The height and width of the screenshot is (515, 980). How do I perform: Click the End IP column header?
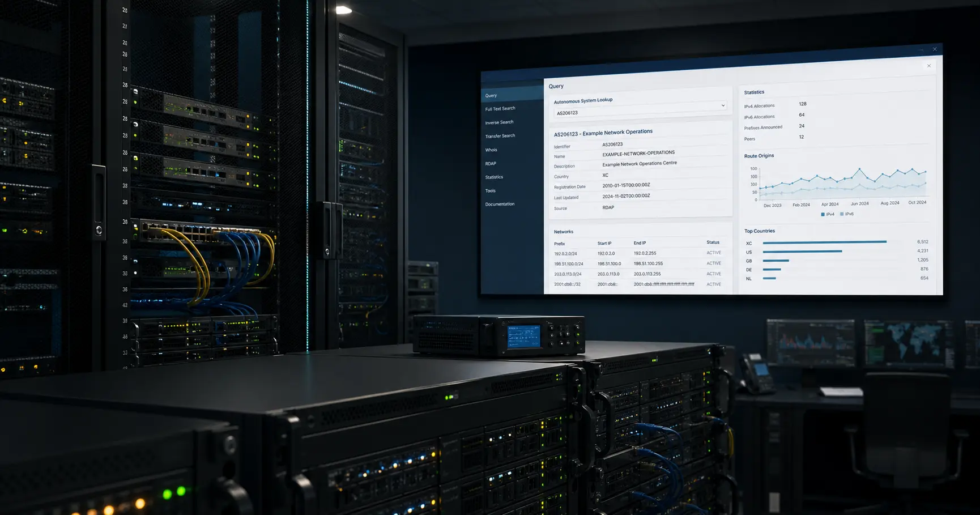(x=640, y=243)
